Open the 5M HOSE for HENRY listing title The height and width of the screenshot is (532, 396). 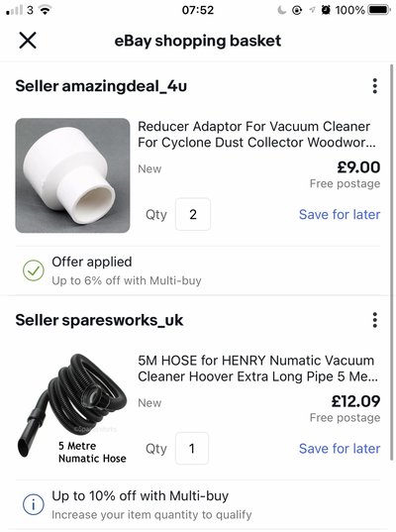point(257,369)
